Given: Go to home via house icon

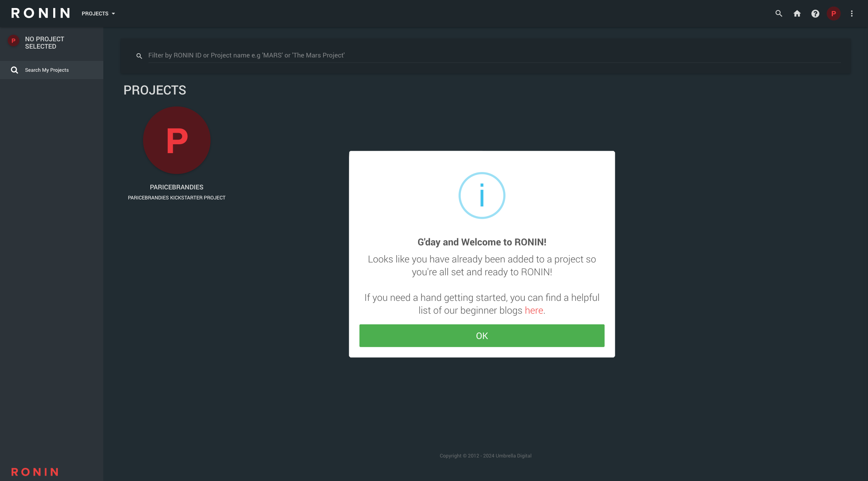Looking at the screenshot, I should (x=797, y=14).
